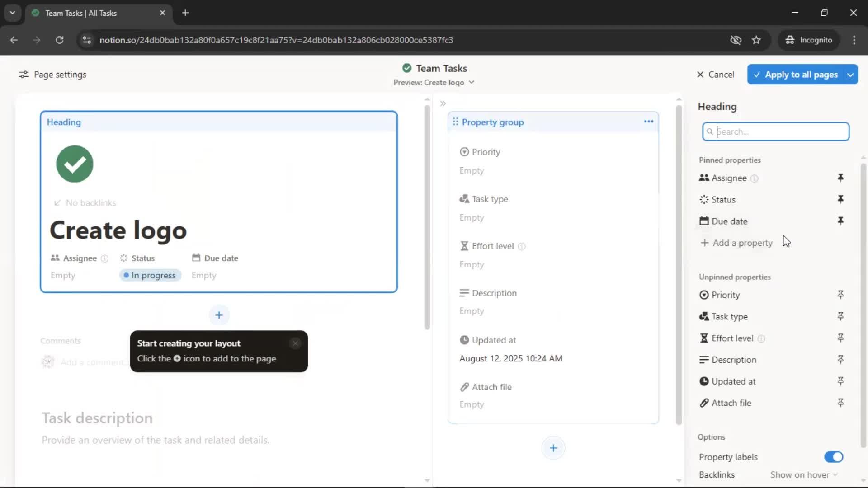The image size is (868, 488).
Task: Grab the Property group drag handle
Action: point(455,122)
